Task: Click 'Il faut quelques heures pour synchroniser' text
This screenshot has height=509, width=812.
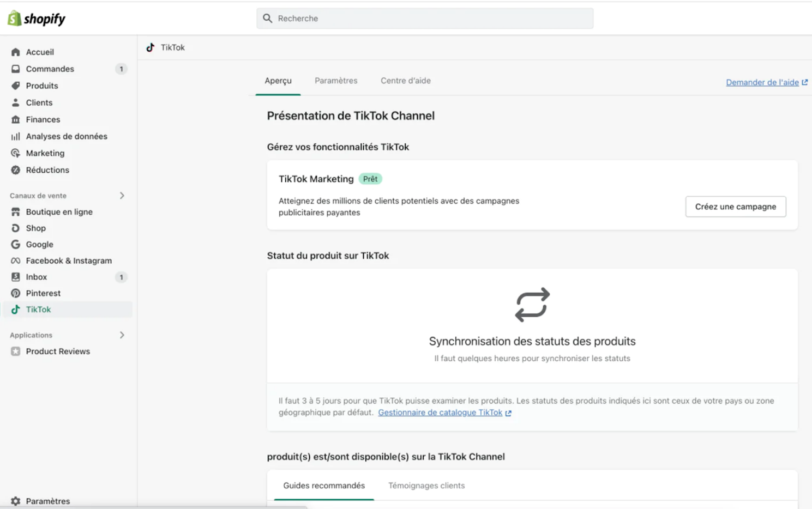Action: 532,359
